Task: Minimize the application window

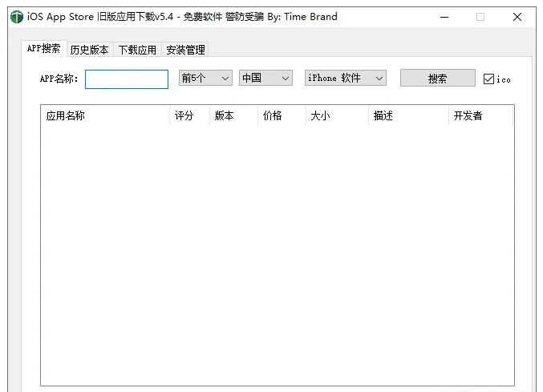Action: pyautogui.click(x=444, y=17)
